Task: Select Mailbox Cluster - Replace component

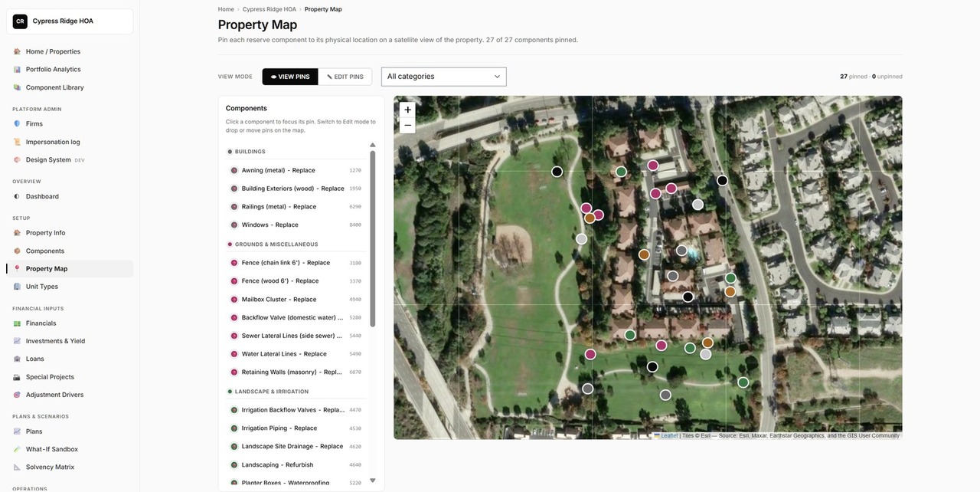Action: click(x=296, y=300)
